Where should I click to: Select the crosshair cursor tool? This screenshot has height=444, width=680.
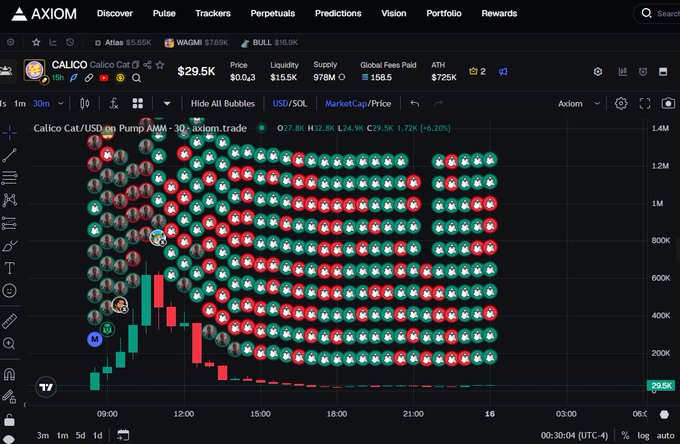(x=10, y=133)
